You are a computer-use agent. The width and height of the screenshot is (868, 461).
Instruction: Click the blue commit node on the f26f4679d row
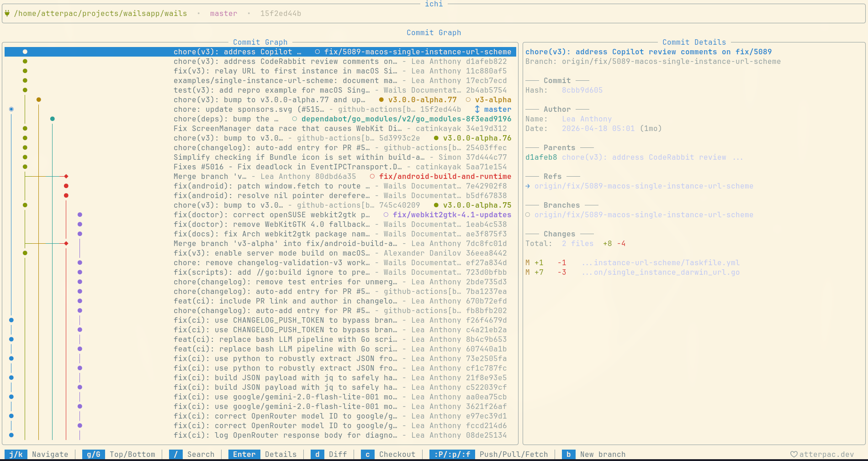11,320
